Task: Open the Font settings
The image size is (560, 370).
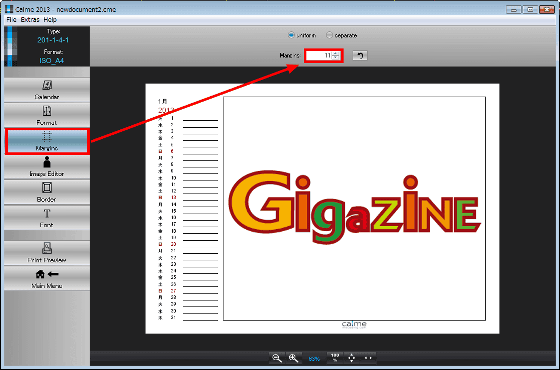Action: pos(47,218)
